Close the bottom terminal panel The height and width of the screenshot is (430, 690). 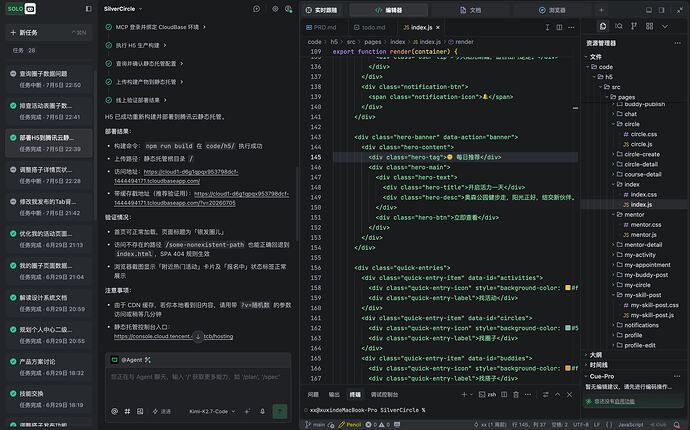[569, 394]
